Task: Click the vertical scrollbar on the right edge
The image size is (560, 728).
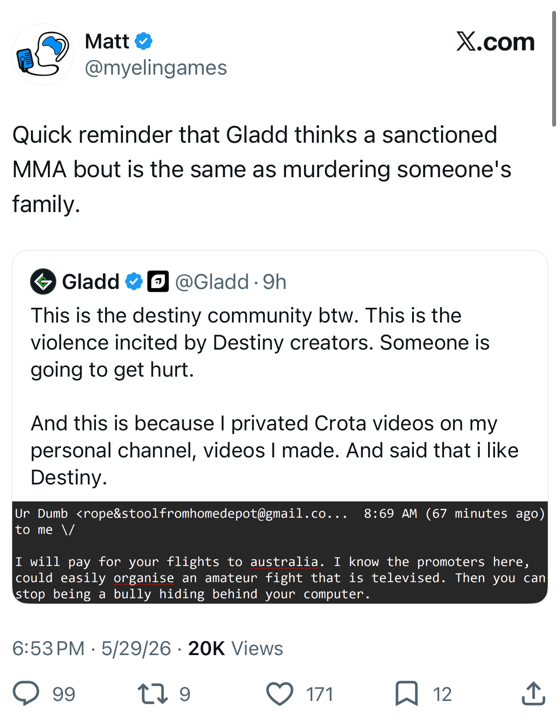Action: pyautogui.click(x=554, y=69)
